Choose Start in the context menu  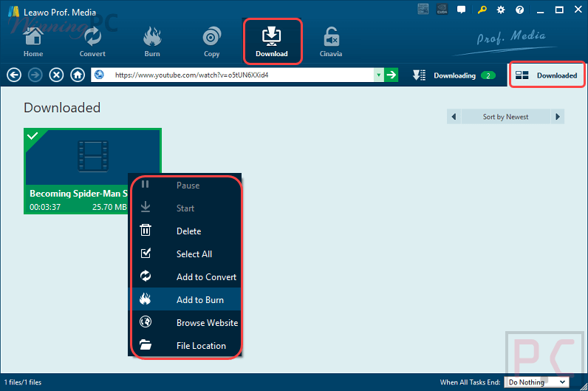point(185,208)
